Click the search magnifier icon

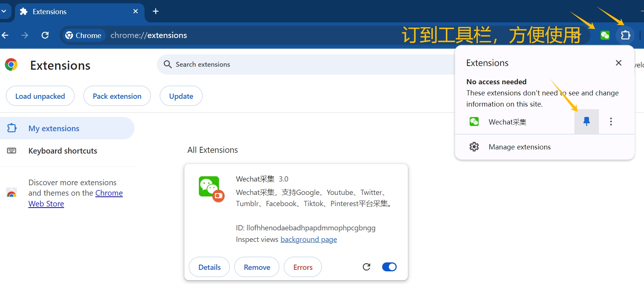pyautogui.click(x=168, y=64)
